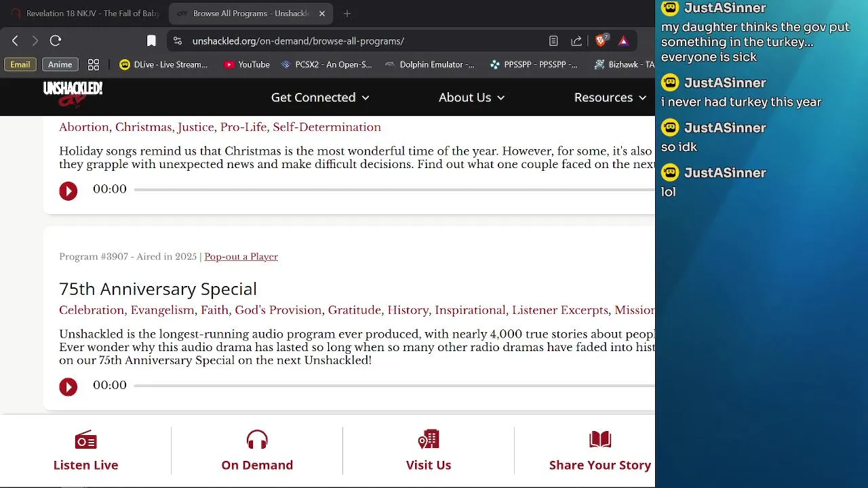Open On Demand in the bottom bar
The height and width of the screenshot is (488, 868).
tap(257, 451)
